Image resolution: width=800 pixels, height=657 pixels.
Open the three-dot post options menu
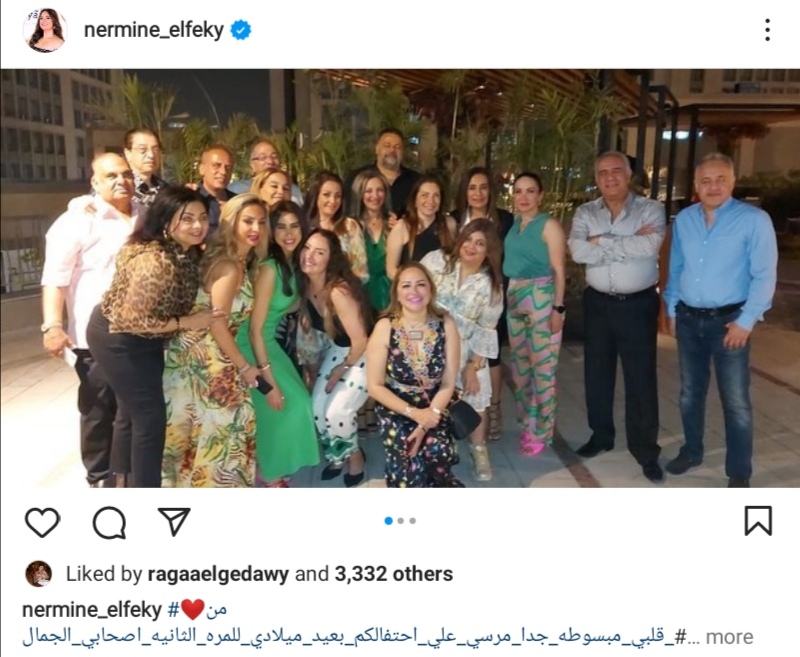(x=767, y=30)
